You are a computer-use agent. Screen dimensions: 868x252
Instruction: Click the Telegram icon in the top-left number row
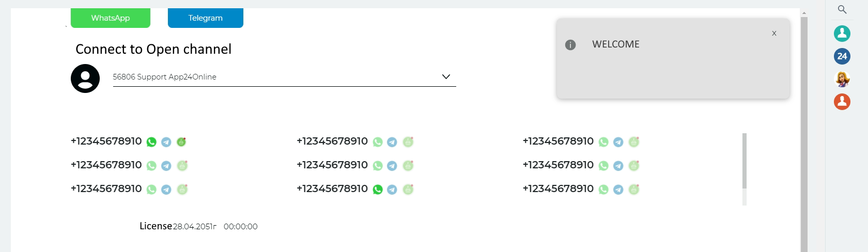click(x=166, y=142)
